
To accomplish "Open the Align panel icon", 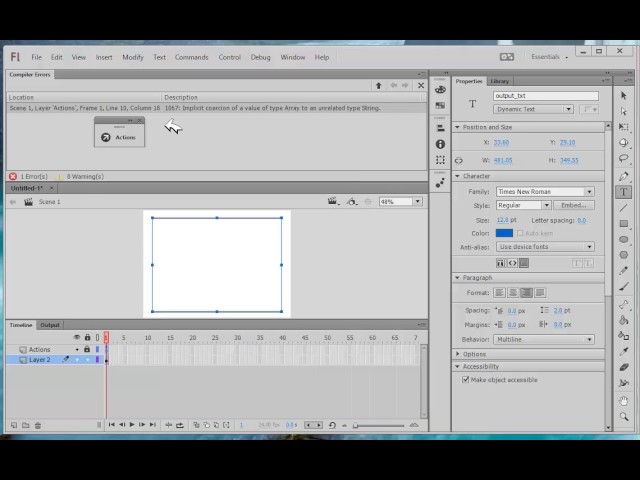I will (440, 128).
